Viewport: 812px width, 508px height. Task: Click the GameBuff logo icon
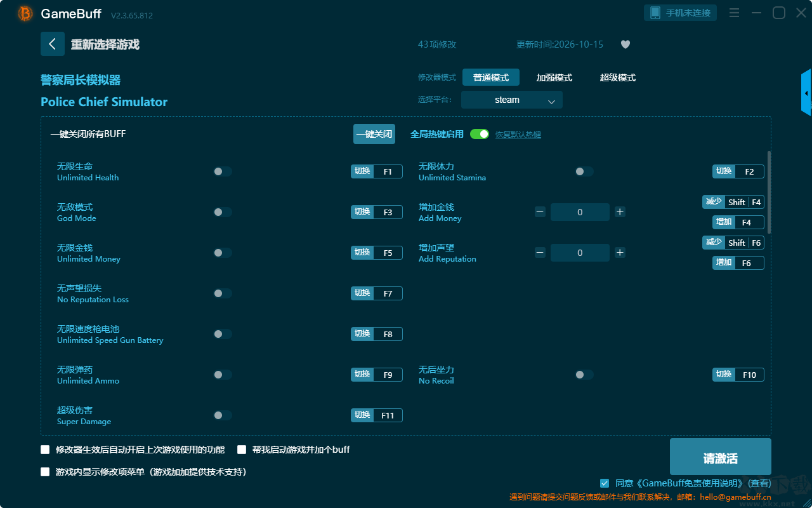(x=25, y=13)
